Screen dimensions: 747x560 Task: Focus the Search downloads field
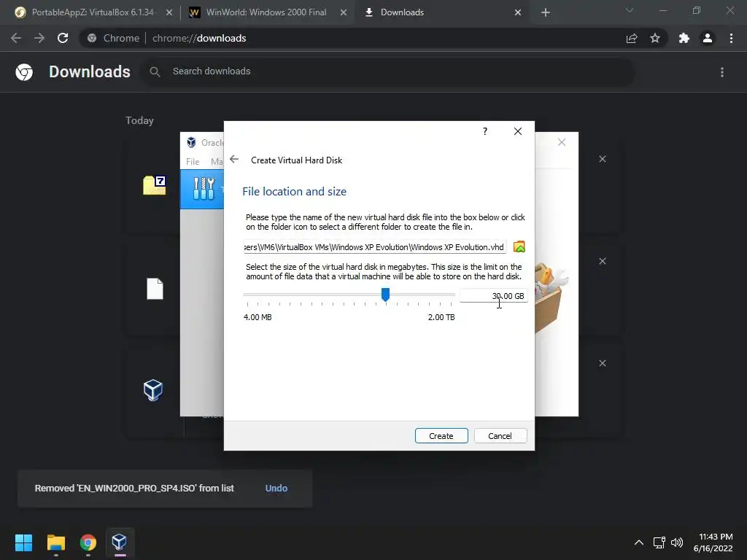(388, 71)
